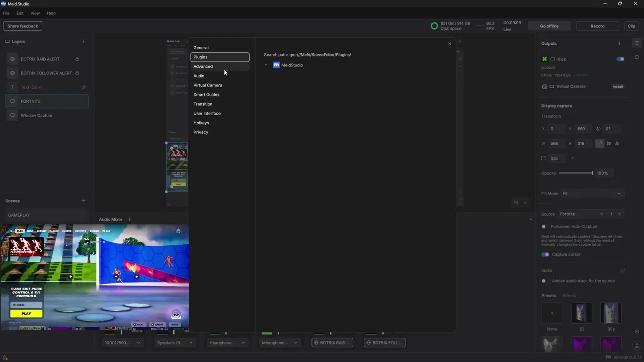Adjust the Opacity slider
Image resolution: width=644 pixels, height=362 pixels.
pyautogui.click(x=576, y=173)
